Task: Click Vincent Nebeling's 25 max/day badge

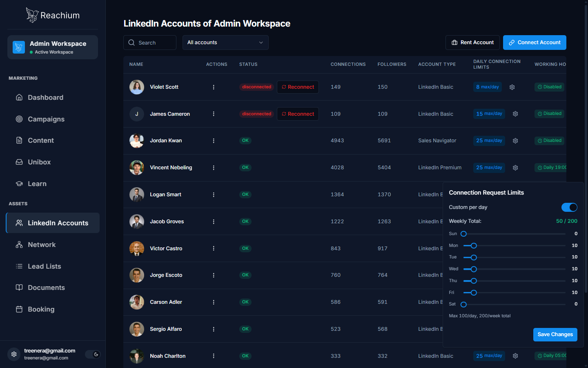Action: [x=489, y=168]
